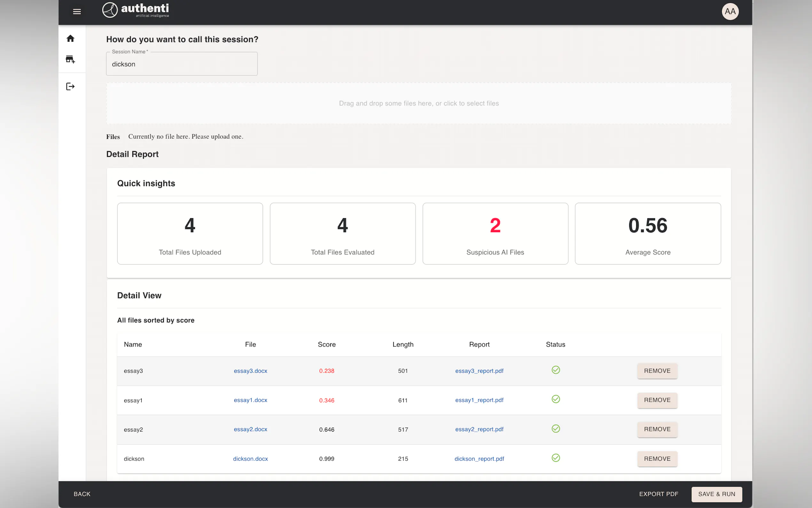Click the name cell essay1
812x508 pixels.
coord(133,400)
